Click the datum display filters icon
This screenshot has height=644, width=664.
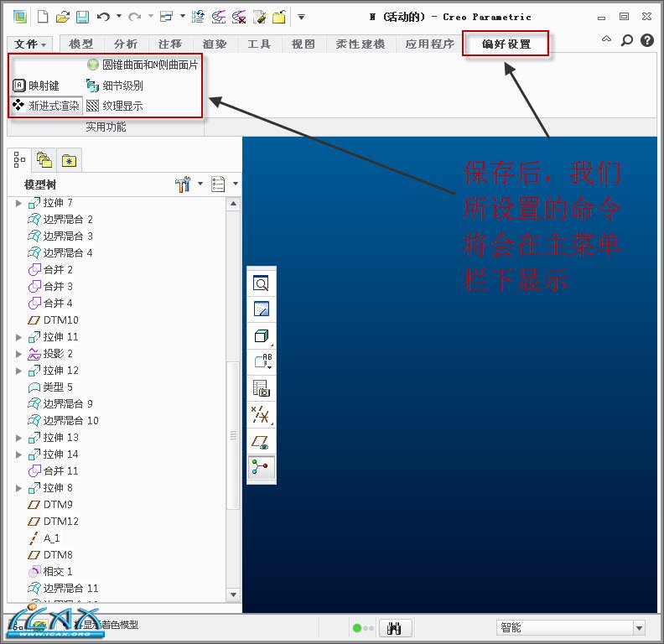(x=262, y=414)
